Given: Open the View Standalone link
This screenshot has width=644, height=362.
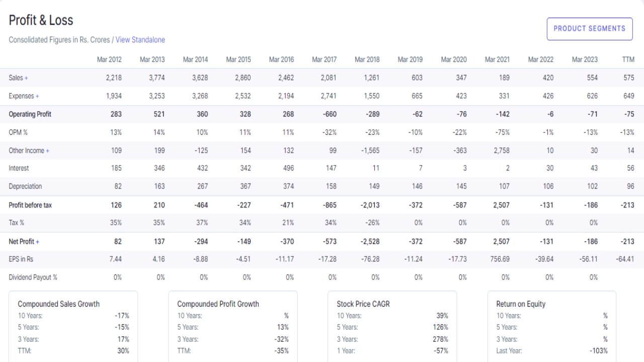Looking at the screenshot, I should pos(140,40).
